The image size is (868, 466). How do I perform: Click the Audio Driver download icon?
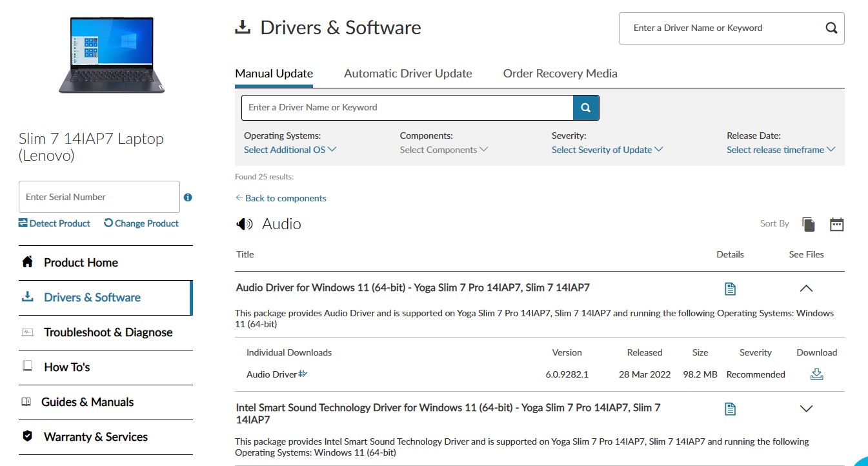click(x=816, y=374)
